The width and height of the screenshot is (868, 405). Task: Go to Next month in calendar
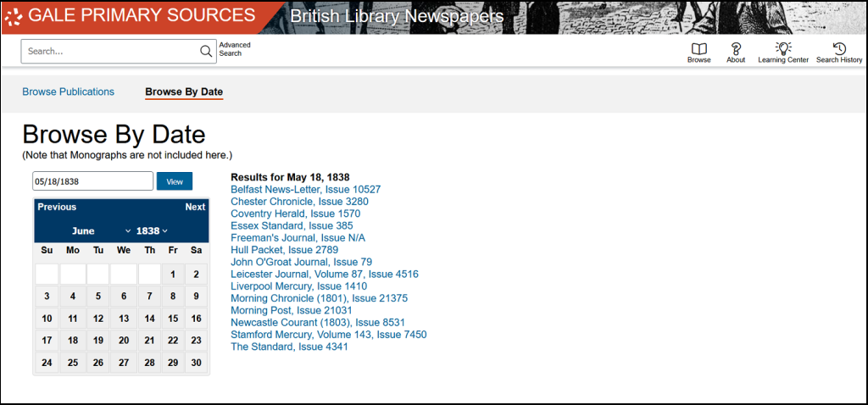tap(195, 207)
